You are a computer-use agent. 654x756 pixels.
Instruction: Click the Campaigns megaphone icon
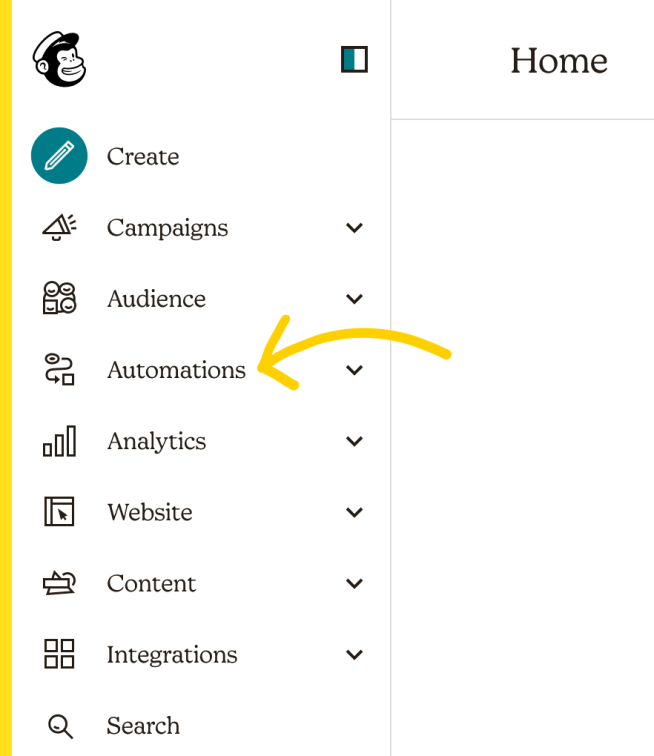(59, 227)
